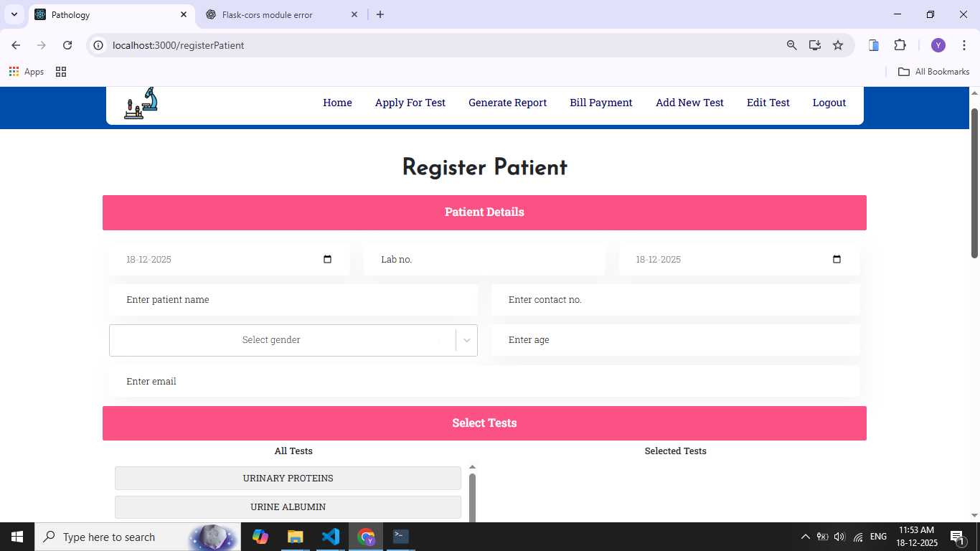980x551 pixels.
Task: Go to Bill Payment page
Action: (x=600, y=103)
